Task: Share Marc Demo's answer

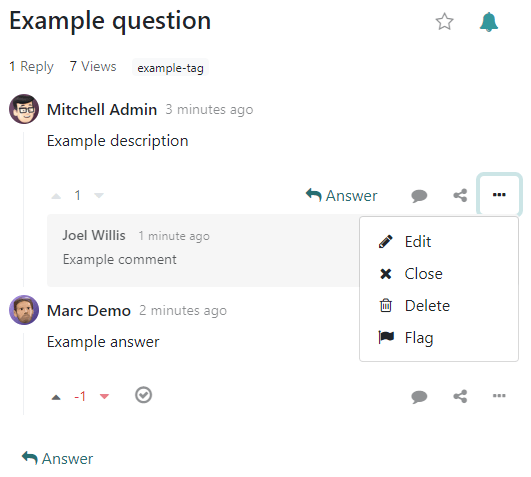Action: (x=460, y=396)
